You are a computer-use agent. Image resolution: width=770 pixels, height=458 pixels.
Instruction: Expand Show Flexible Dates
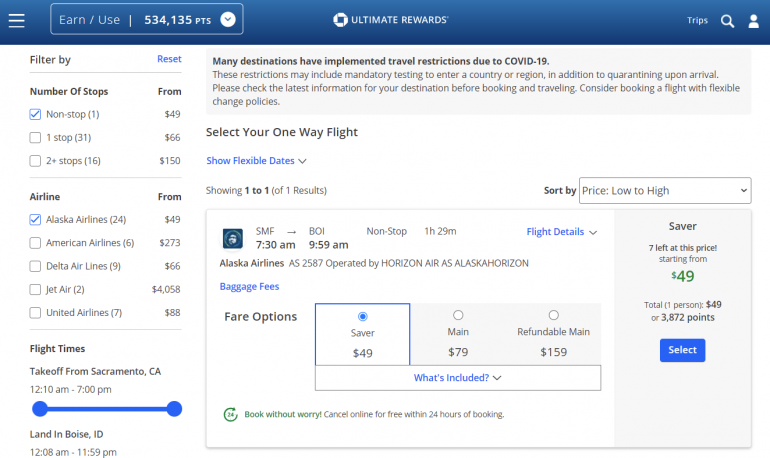[256, 160]
